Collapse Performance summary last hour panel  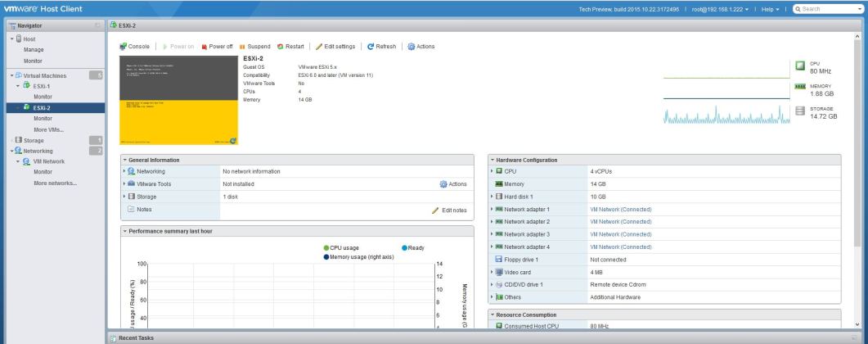pyautogui.click(x=125, y=232)
